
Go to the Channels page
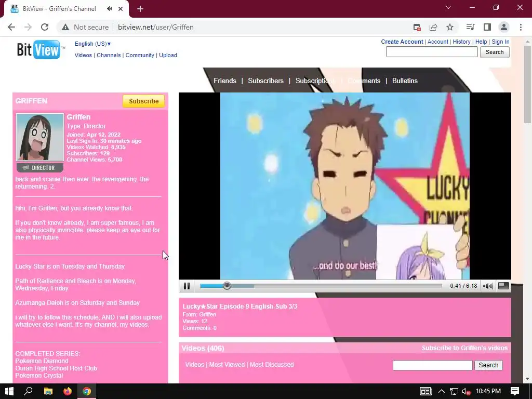(109, 55)
